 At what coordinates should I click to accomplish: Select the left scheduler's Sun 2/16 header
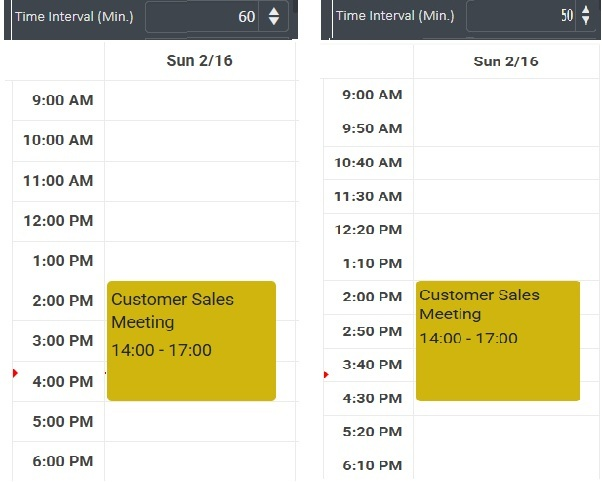pyautogui.click(x=199, y=61)
